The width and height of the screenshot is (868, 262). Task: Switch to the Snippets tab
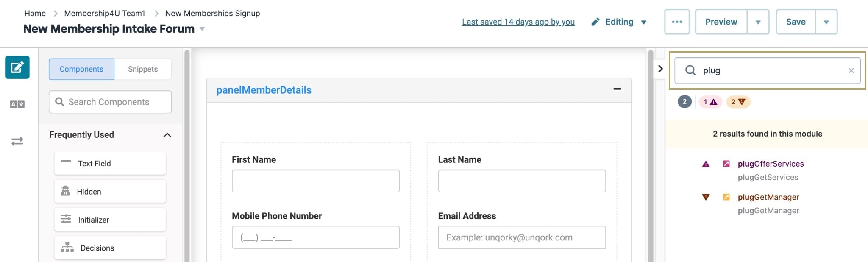pyautogui.click(x=143, y=69)
